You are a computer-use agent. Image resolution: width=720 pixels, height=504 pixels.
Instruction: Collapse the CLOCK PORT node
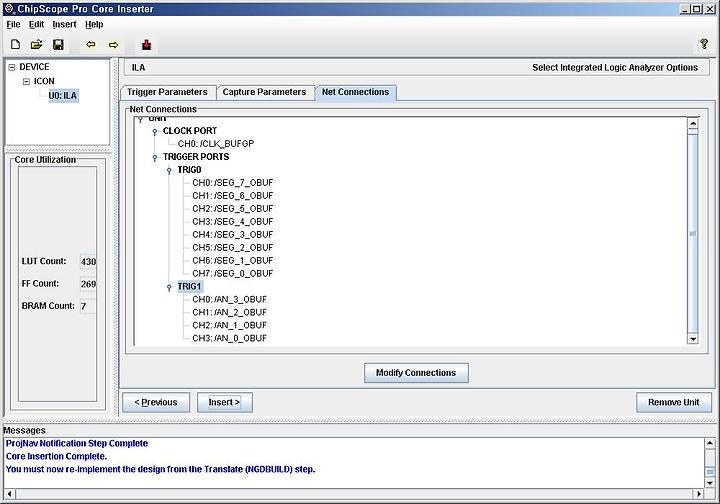(155, 132)
